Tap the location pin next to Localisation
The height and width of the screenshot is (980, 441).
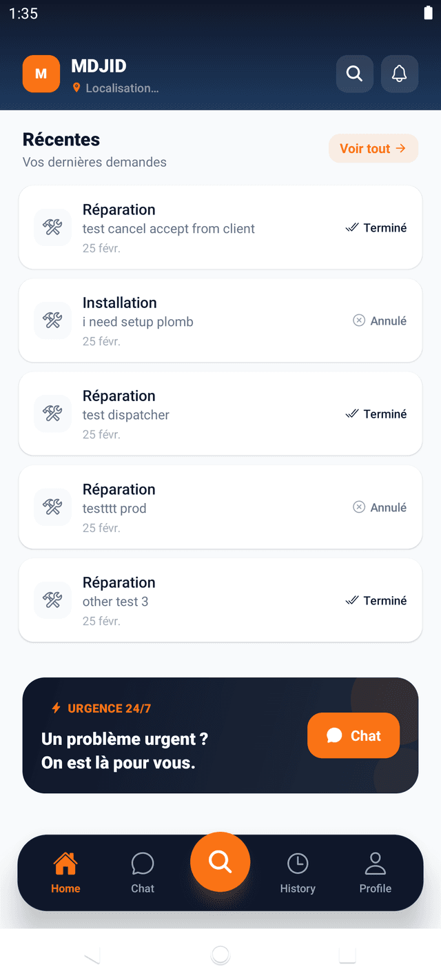[76, 88]
